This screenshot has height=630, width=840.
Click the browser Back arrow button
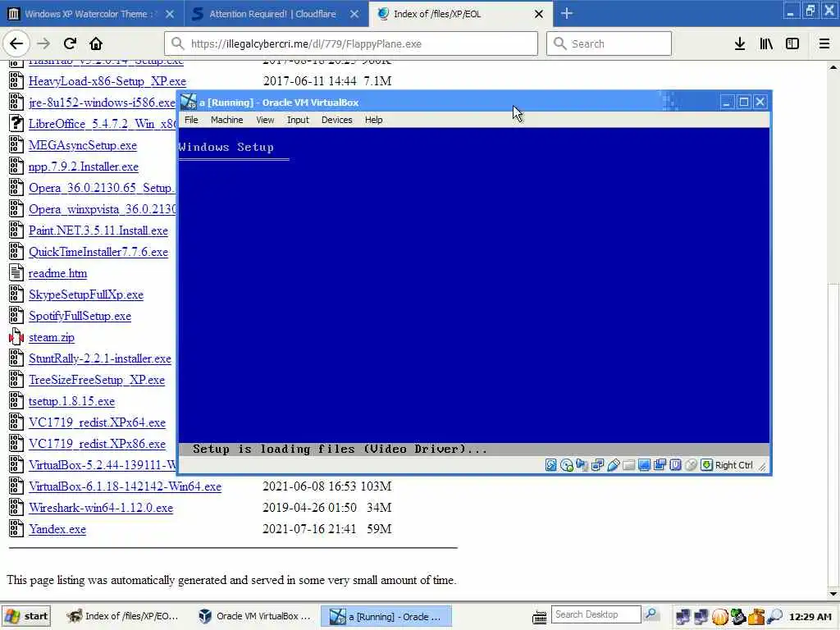[16, 43]
